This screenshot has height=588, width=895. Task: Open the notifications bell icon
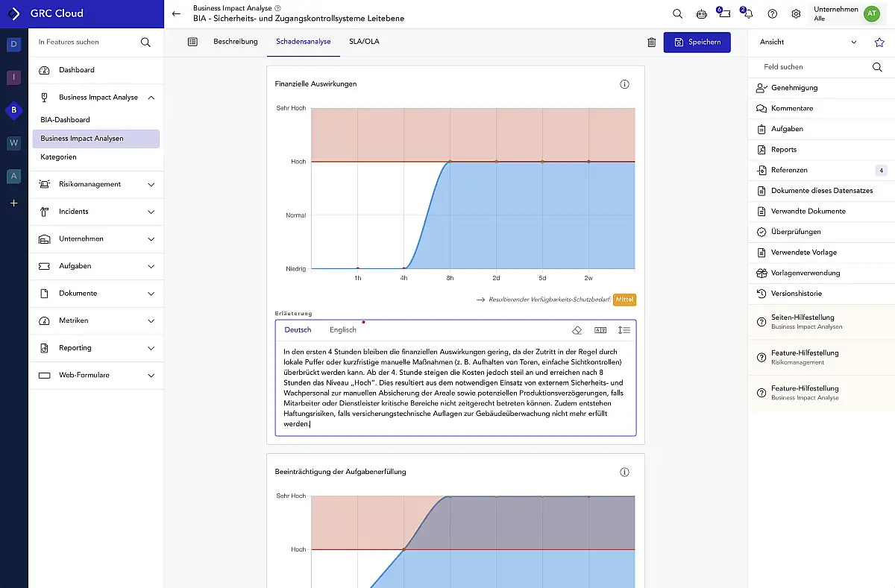pos(747,13)
